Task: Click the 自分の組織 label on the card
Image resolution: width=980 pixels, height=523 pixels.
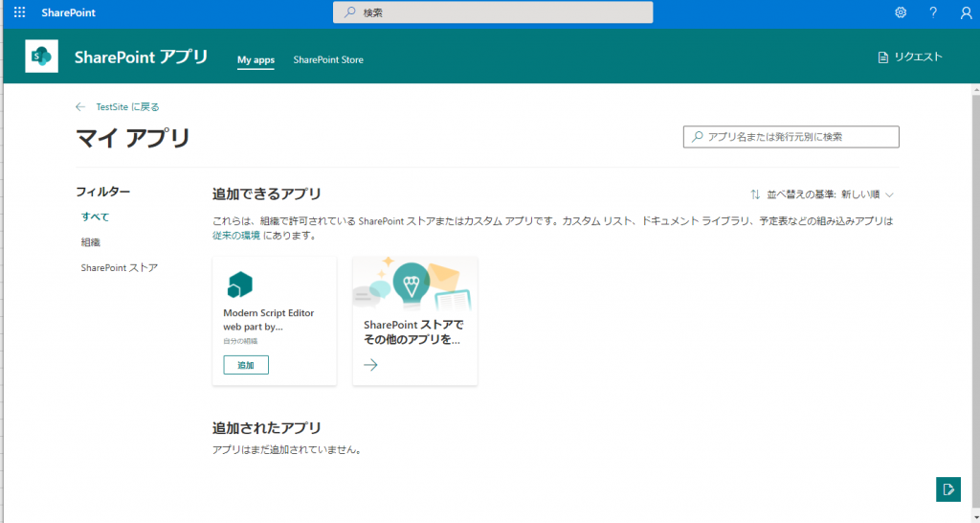Action: pos(240,341)
